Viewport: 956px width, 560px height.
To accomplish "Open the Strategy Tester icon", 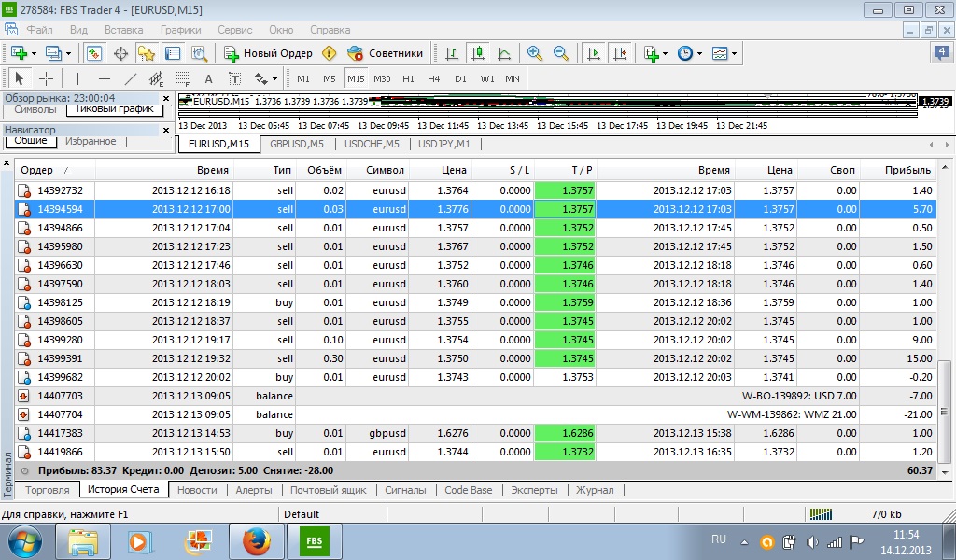I will pyautogui.click(x=200, y=53).
